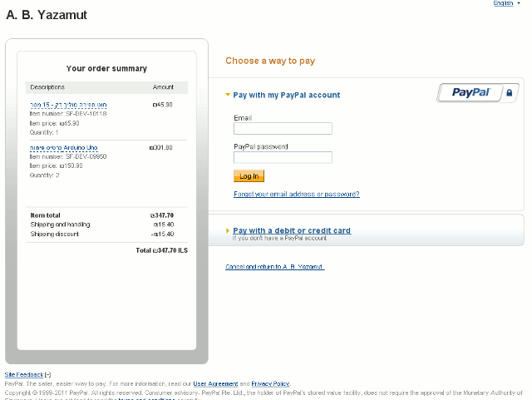This screenshot has height=400, width=532.
Task: Open the Arduino Uno item link
Action: 64,148
